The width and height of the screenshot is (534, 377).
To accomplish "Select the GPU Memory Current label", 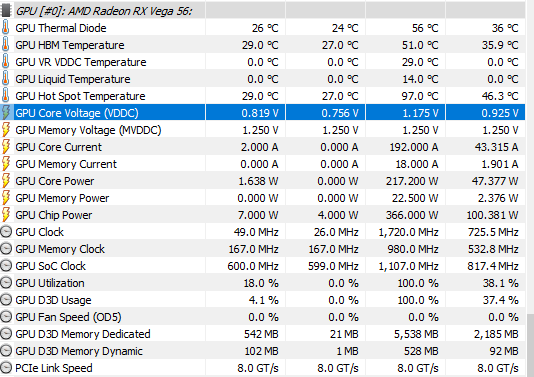I will (66, 164).
